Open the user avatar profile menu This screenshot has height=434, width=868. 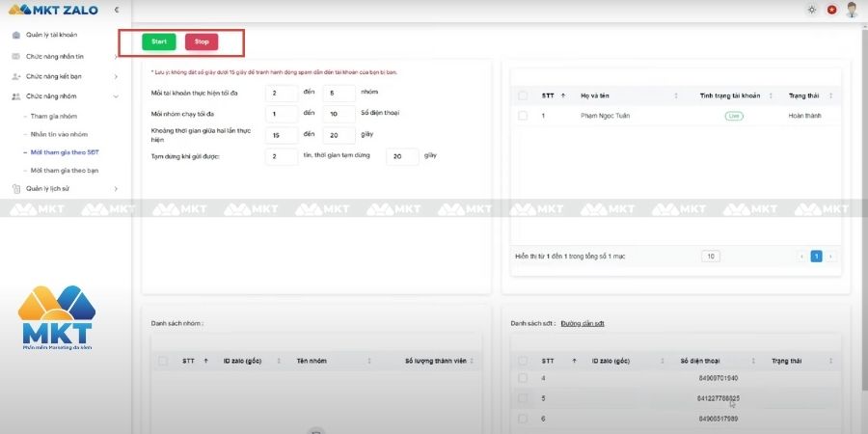pos(852,10)
